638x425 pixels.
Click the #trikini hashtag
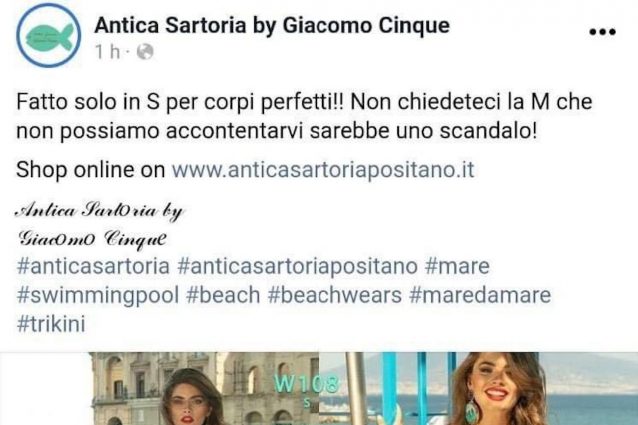tap(51, 324)
